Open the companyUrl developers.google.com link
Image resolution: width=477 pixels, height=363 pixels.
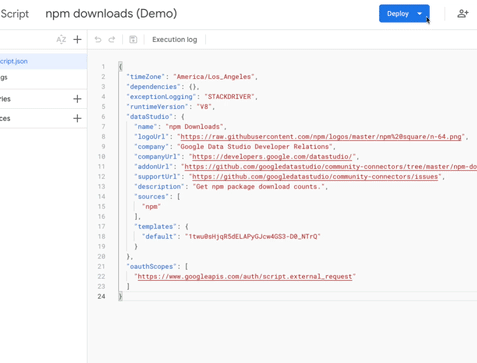click(x=272, y=157)
